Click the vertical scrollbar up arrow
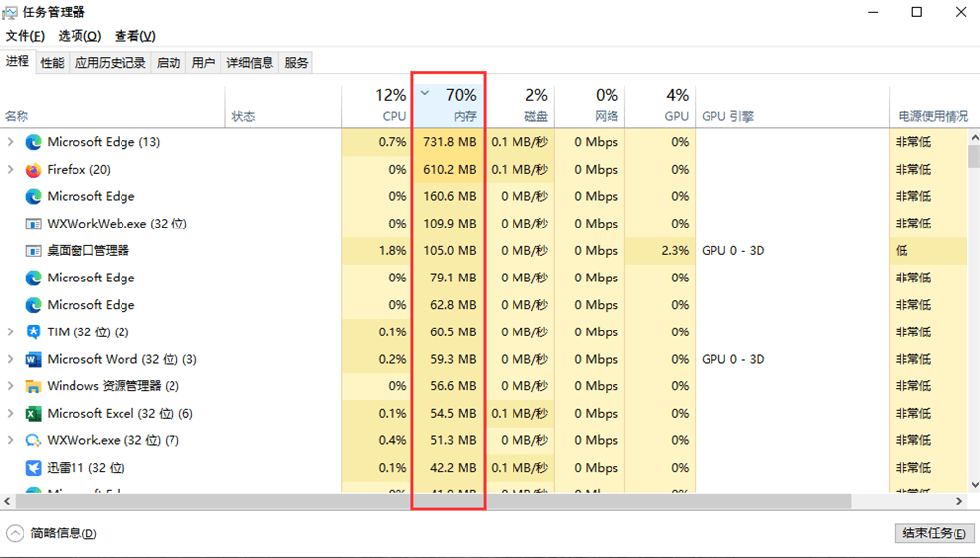 click(x=974, y=137)
